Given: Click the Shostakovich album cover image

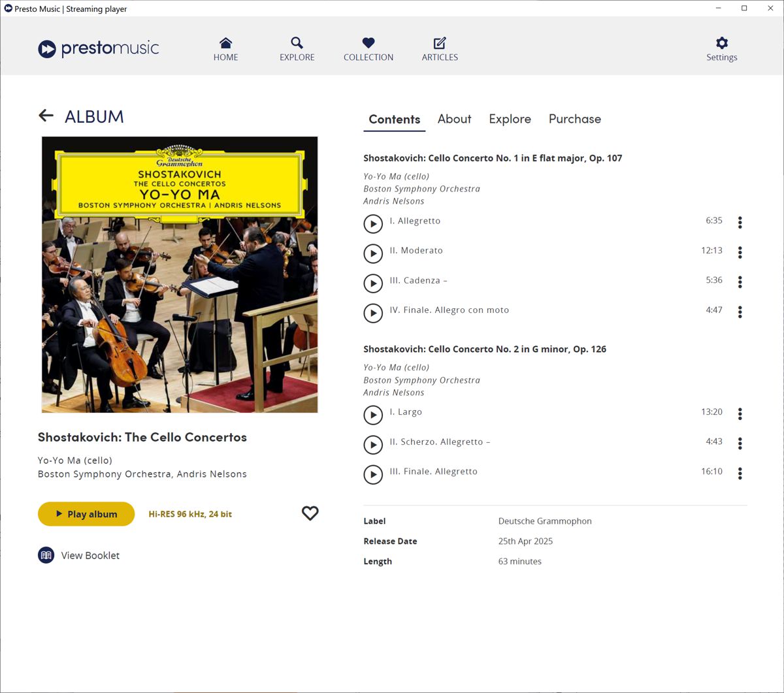Looking at the screenshot, I should click(180, 274).
